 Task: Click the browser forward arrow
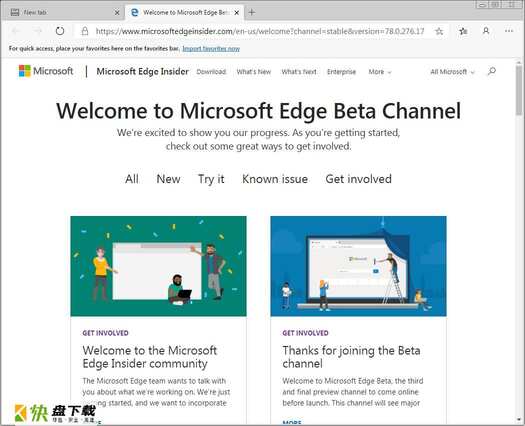pos(38,31)
